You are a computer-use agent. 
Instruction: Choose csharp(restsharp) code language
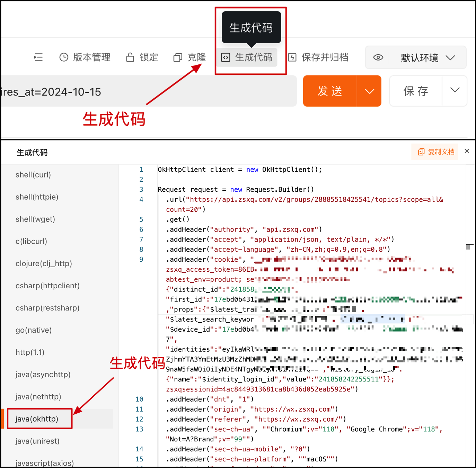click(x=47, y=308)
